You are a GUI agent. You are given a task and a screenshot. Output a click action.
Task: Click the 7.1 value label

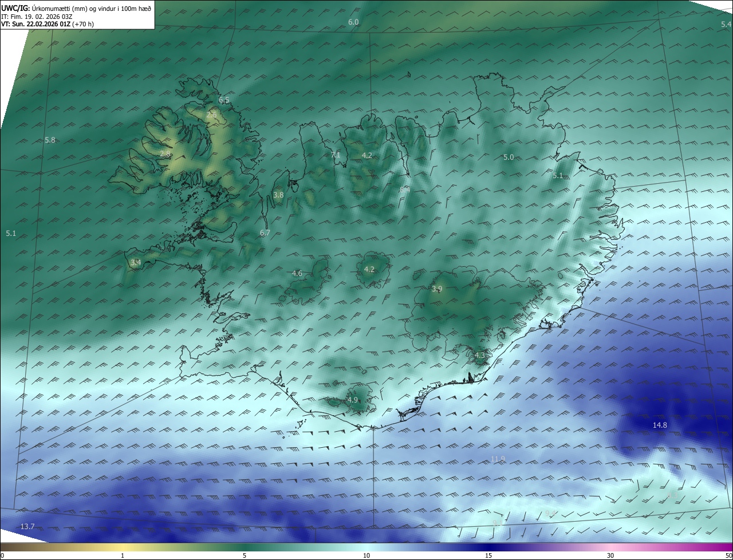click(x=336, y=155)
